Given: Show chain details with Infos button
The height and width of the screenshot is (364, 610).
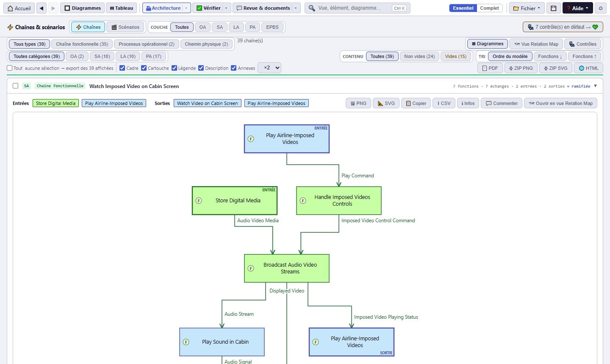Looking at the screenshot, I should (x=468, y=103).
